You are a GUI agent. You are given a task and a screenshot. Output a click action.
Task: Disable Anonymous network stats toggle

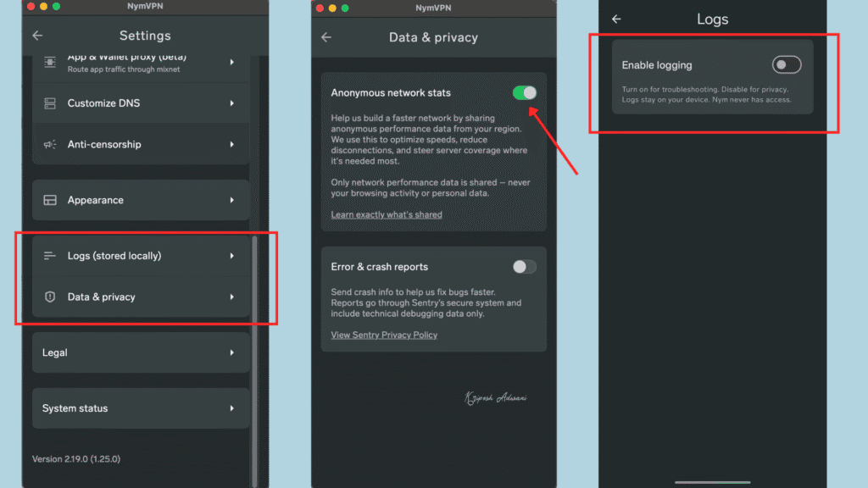[524, 93]
